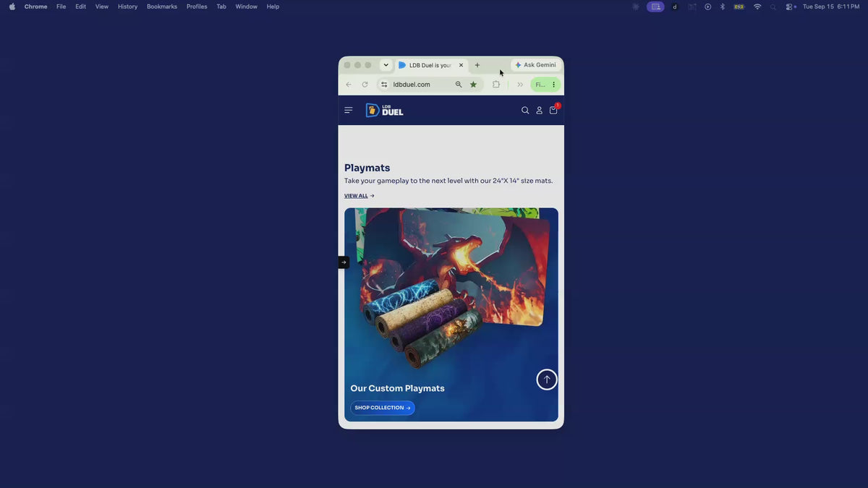Open site information icon in address bar

384,85
